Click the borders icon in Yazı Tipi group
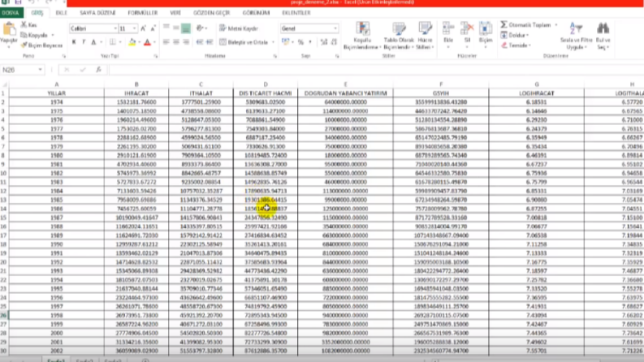 pyautogui.click(x=113, y=42)
